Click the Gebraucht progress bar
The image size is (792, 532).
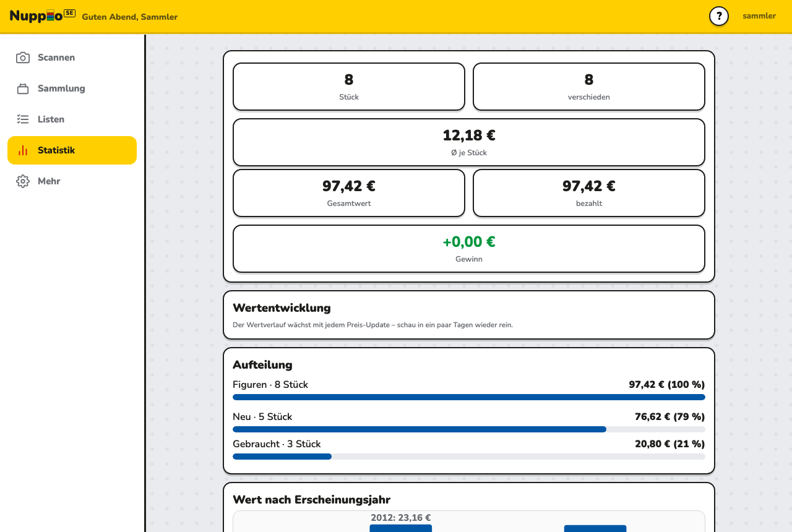click(x=469, y=457)
